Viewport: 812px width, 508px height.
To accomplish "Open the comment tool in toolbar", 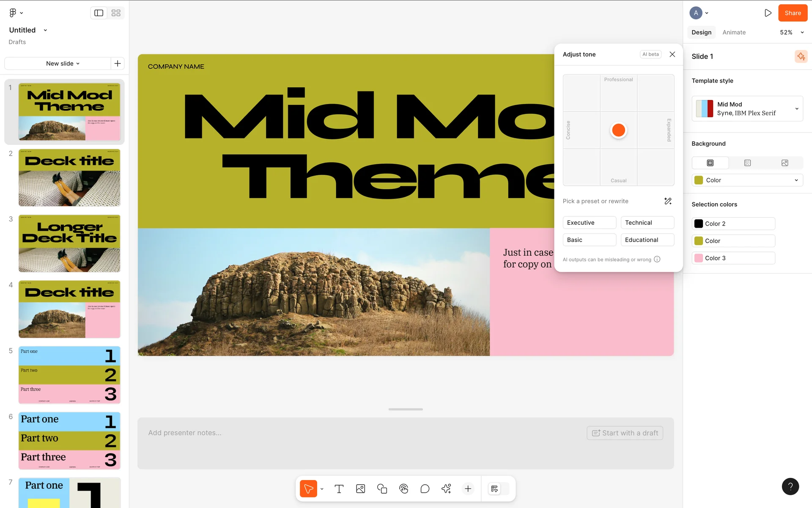I will (425, 489).
